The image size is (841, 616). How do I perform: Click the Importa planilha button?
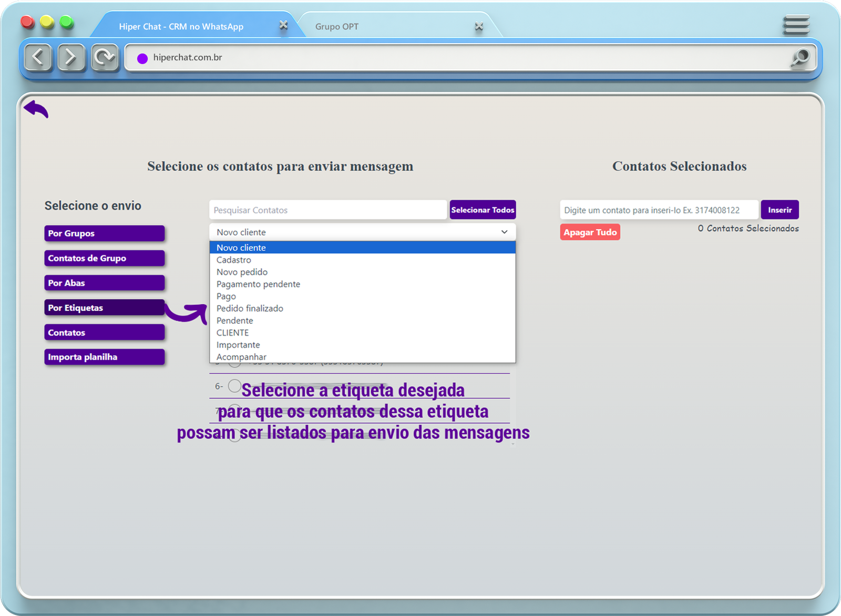[104, 357]
